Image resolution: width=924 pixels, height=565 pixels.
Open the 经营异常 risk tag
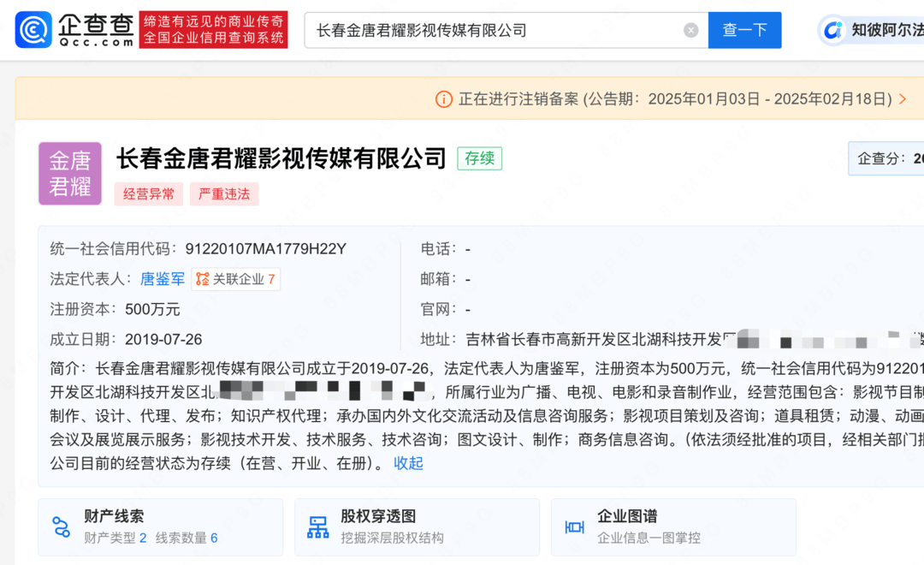[149, 194]
